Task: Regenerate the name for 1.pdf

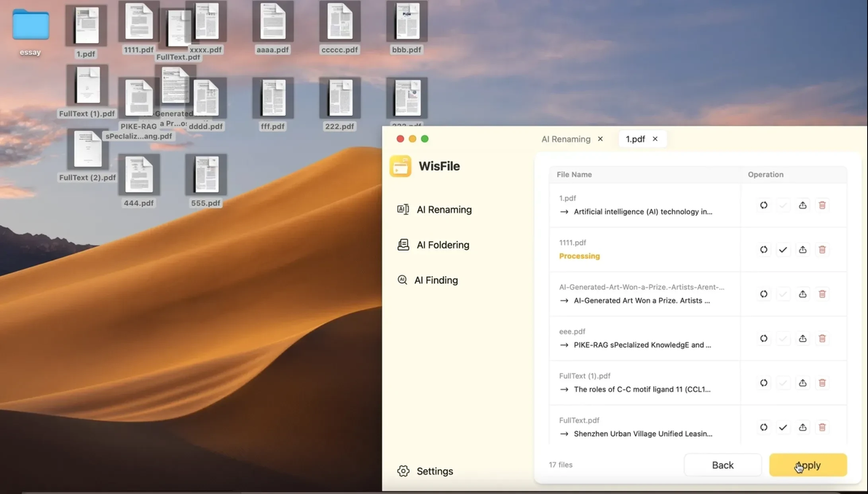Action: (763, 205)
